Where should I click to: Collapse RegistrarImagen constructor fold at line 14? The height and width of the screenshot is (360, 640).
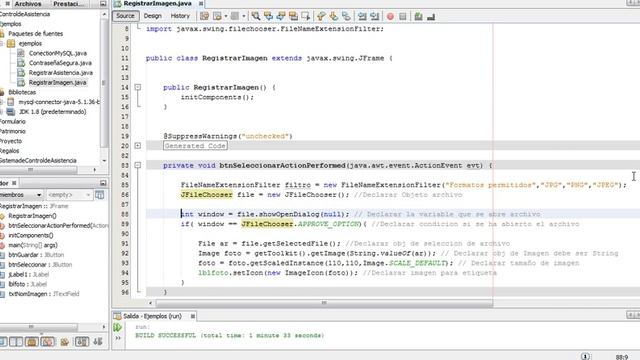coord(138,87)
